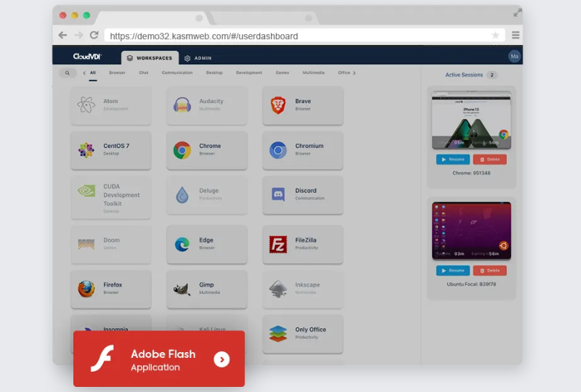The image size is (581, 392).
Task: Open the Ubuntu Focal session thumbnail
Action: pos(471,231)
